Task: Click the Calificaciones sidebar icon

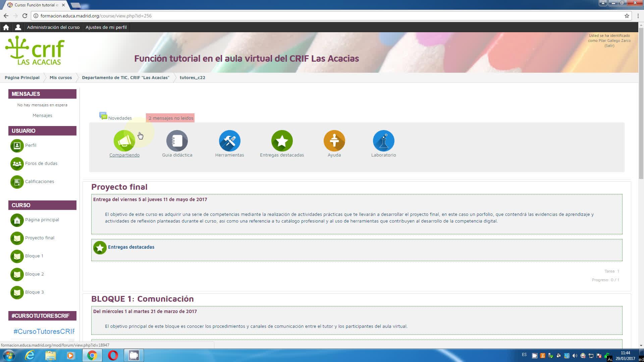Action: tap(17, 182)
